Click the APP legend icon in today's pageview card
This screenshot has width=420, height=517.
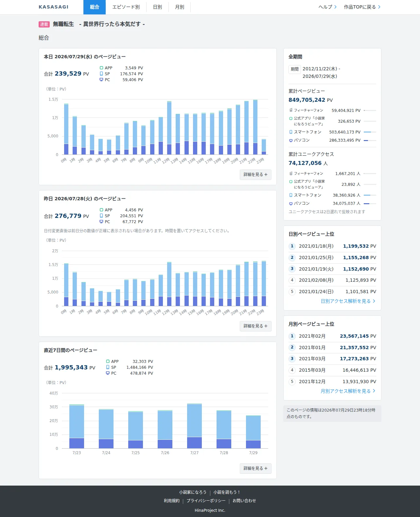[101, 68]
